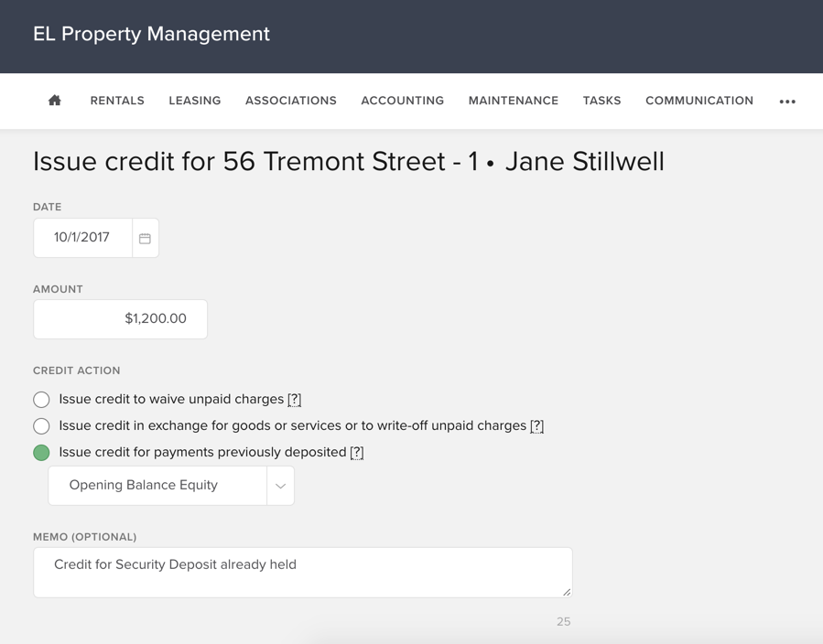This screenshot has height=644, width=823.
Task: Open the MAINTENANCE menu
Action: (513, 101)
